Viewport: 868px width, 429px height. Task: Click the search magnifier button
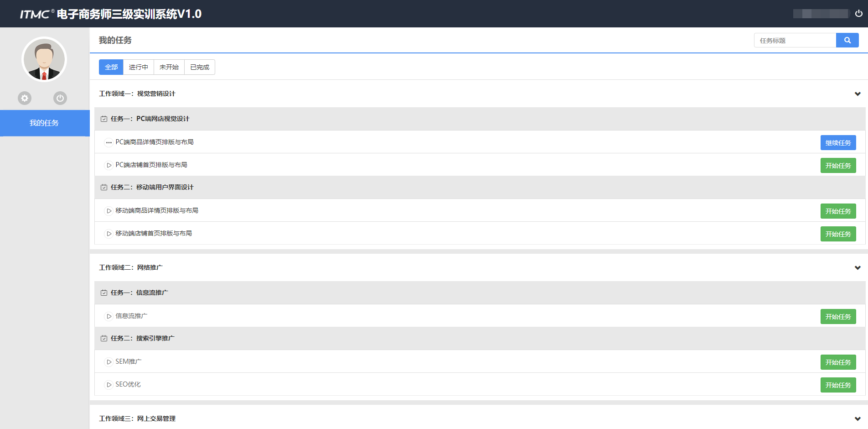pos(847,40)
